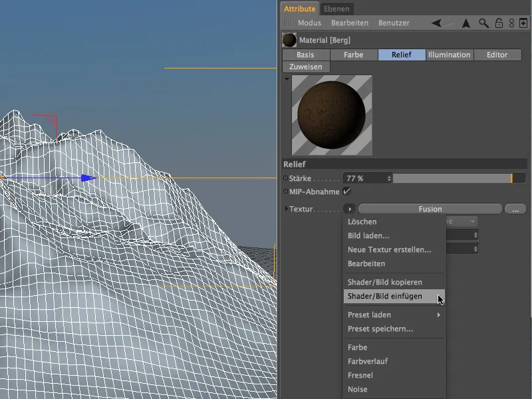532x399 pixels.
Task: Click the back arrow in Attribute manager
Action: tap(436, 23)
